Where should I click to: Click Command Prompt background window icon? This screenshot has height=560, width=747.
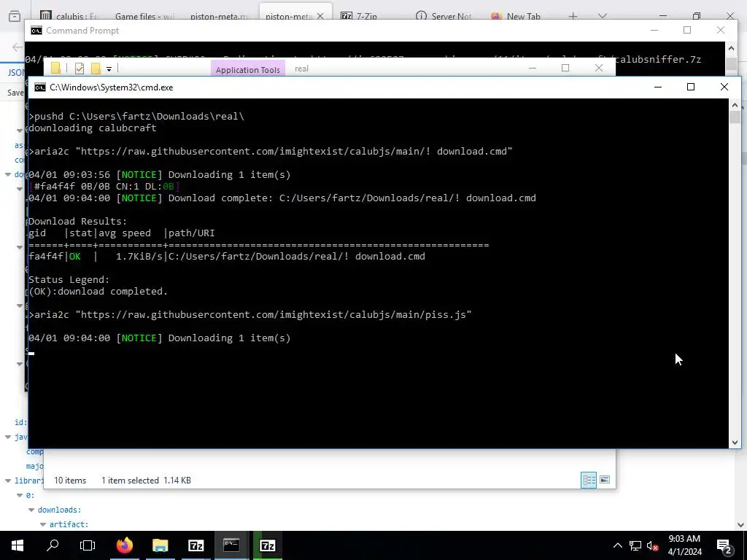point(36,31)
